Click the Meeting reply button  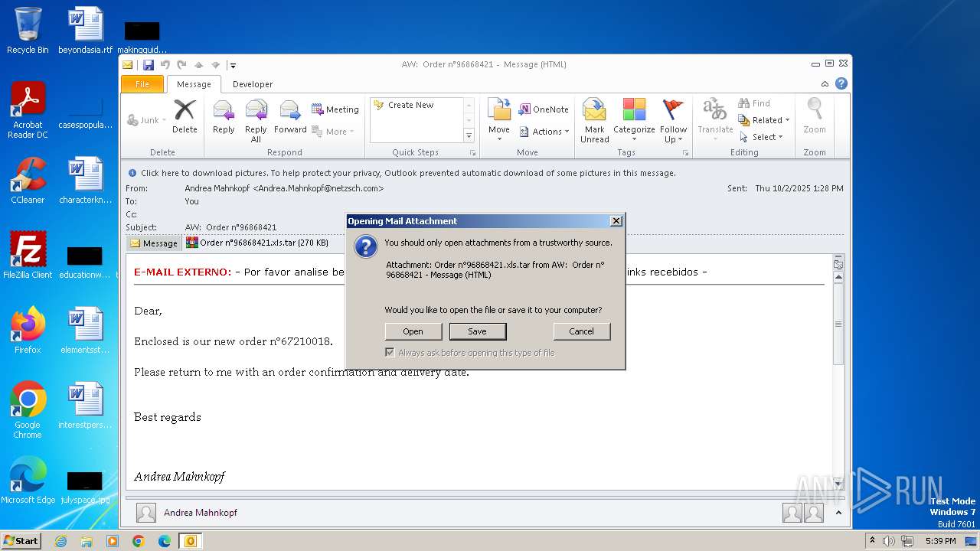[x=335, y=109]
